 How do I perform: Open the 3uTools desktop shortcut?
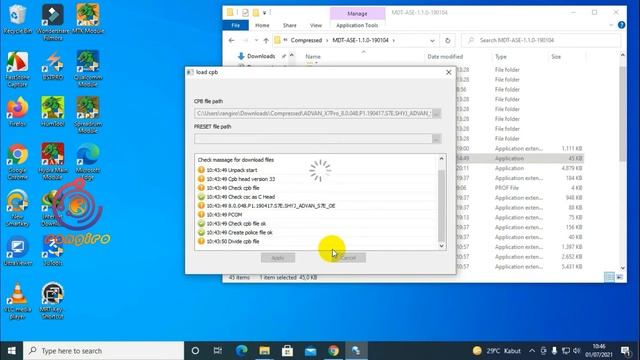(x=53, y=251)
